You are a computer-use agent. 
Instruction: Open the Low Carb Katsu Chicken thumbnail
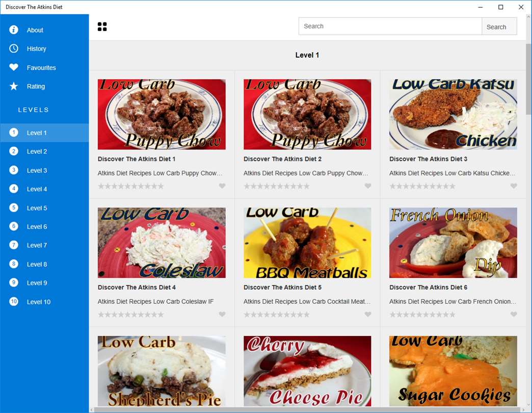(x=454, y=114)
